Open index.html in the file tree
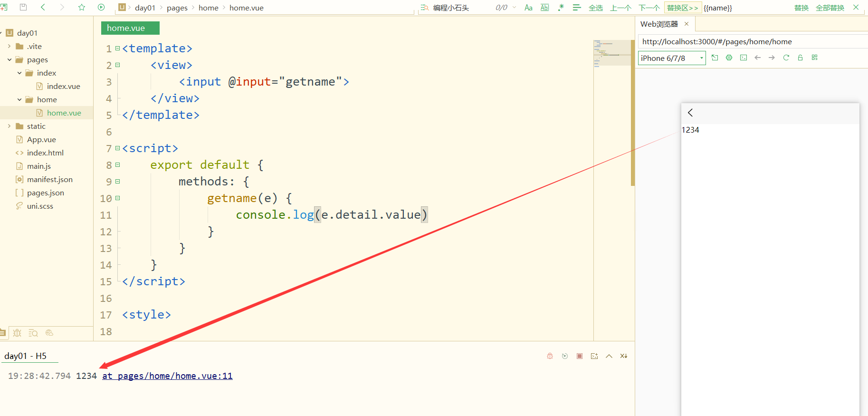Viewport: 868px width, 416px height. pyautogui.click(x=45, y=153)
